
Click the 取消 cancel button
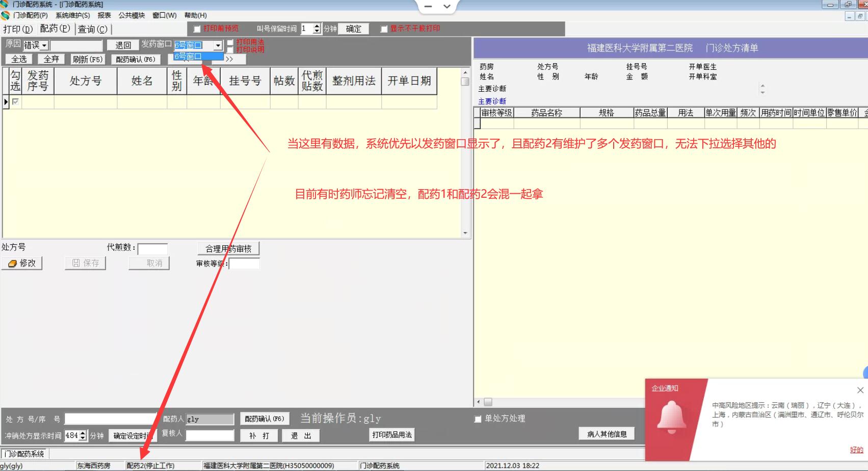point(149,263)
